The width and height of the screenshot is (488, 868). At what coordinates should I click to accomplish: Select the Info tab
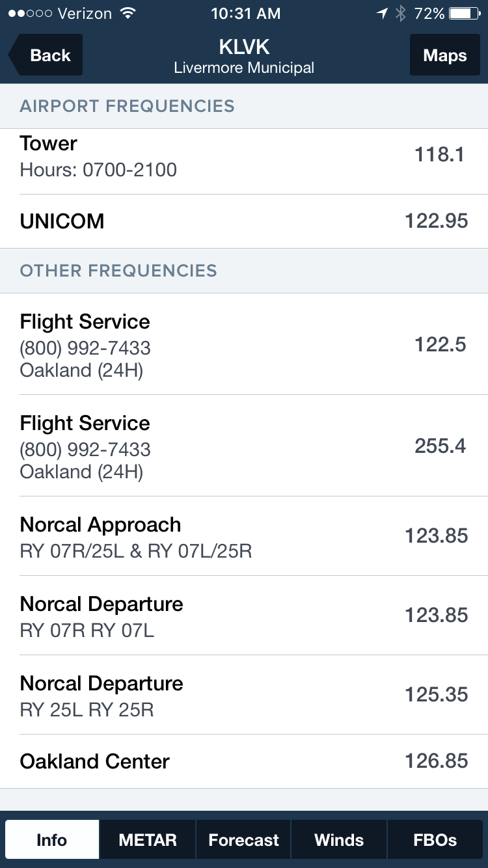click(x=52, y=839)
